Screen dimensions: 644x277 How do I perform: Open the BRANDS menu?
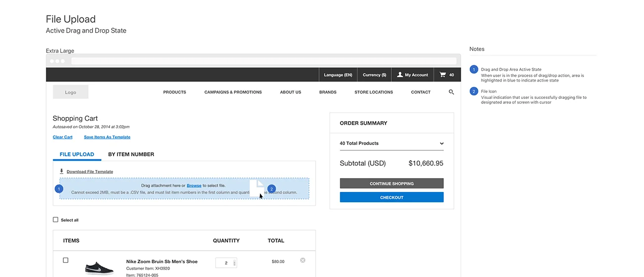click(x=328, y=92)
